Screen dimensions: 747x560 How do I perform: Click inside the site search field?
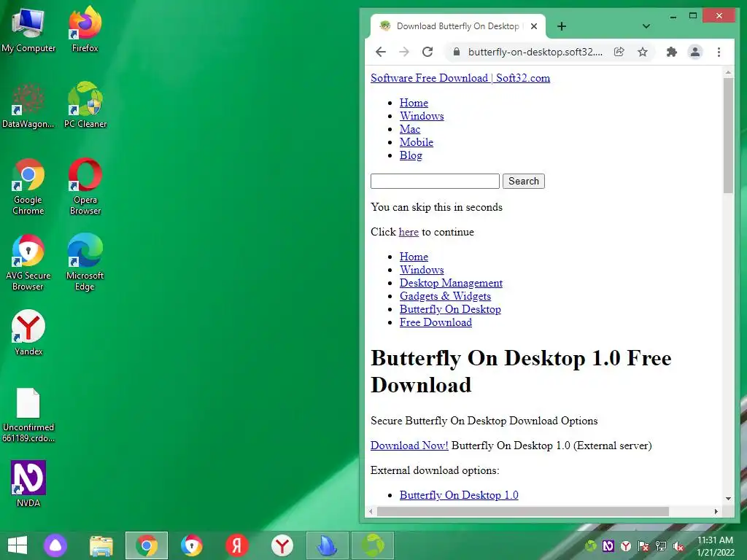click(435, 181)
